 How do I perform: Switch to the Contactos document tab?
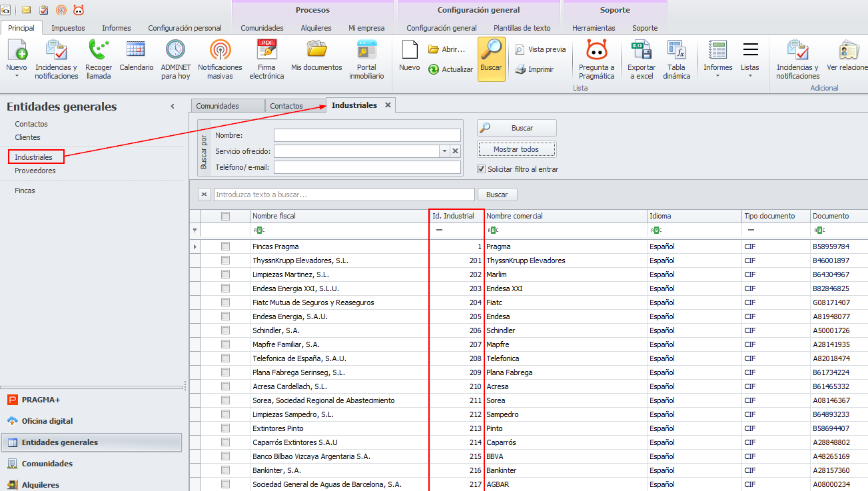294,106
